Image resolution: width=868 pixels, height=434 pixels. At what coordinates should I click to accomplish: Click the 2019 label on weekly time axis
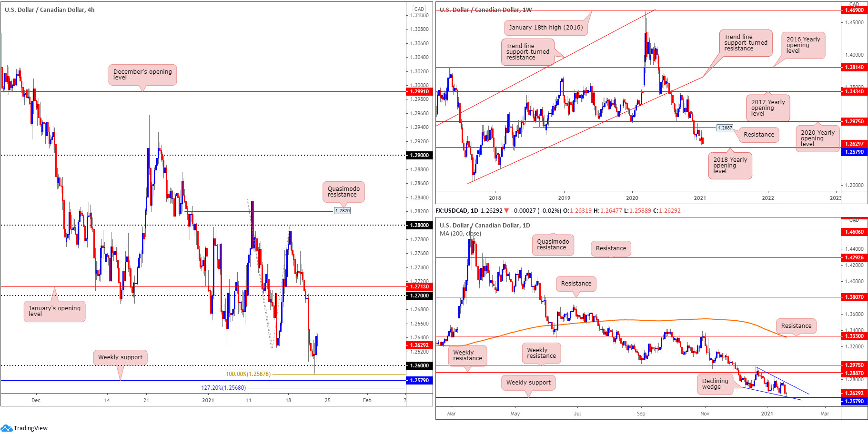pos(564,198)
